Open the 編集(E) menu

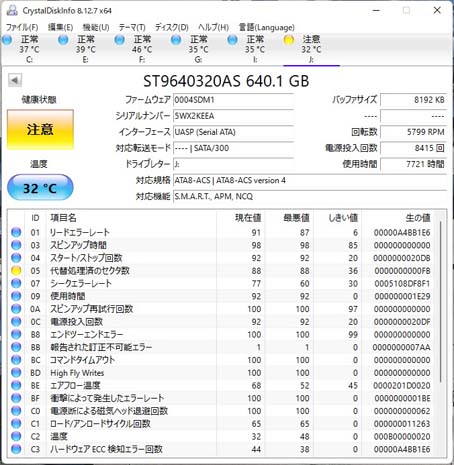coord(60,27)
